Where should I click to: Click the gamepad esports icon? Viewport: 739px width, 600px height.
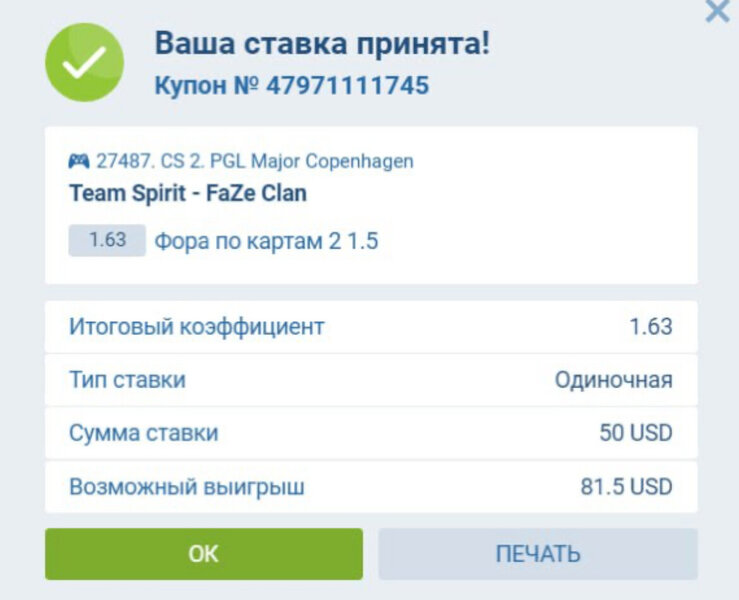(79, 161)
